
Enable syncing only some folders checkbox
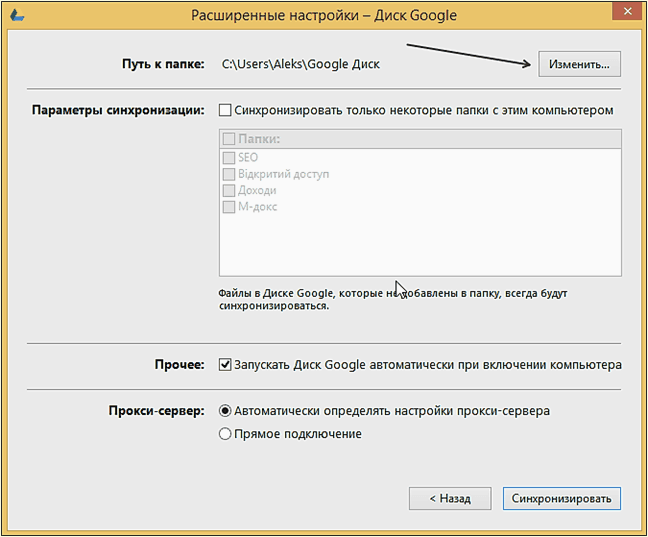coord(225,110)
